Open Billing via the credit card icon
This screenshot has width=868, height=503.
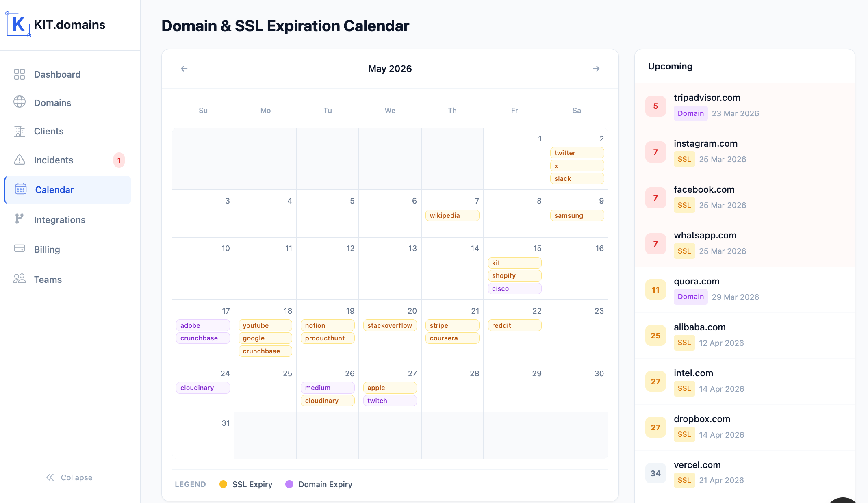19,249
